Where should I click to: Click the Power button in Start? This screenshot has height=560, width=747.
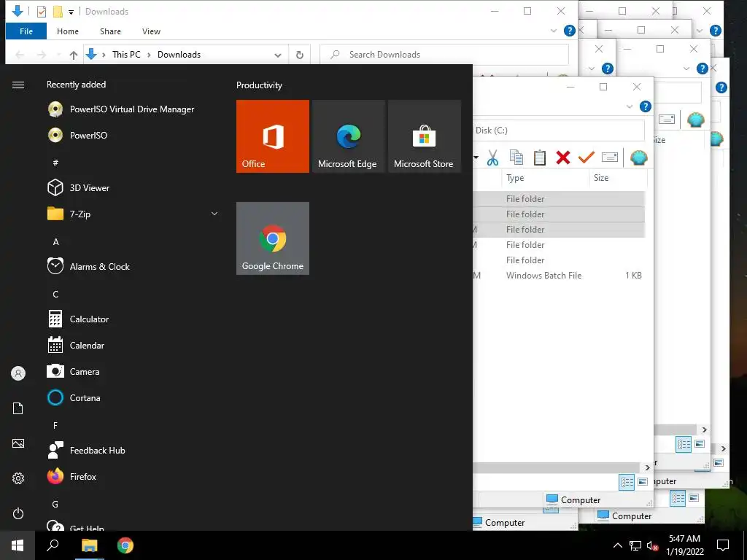pos(18,513)
